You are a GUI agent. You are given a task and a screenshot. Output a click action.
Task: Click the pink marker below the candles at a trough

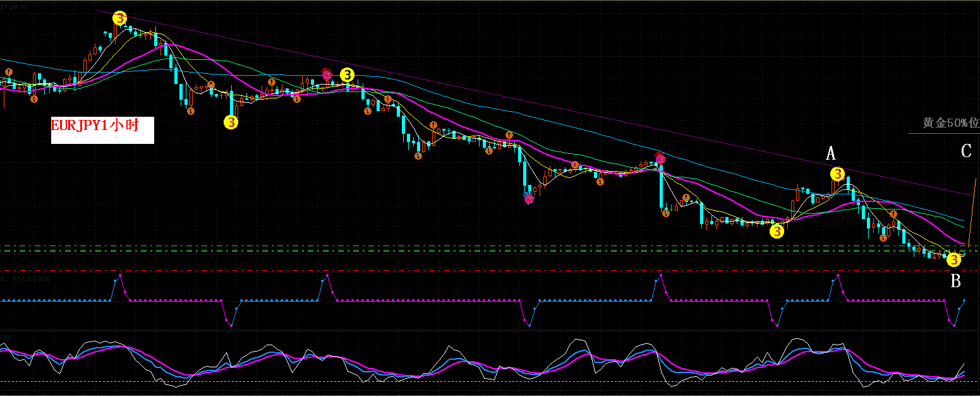point(529,199)
